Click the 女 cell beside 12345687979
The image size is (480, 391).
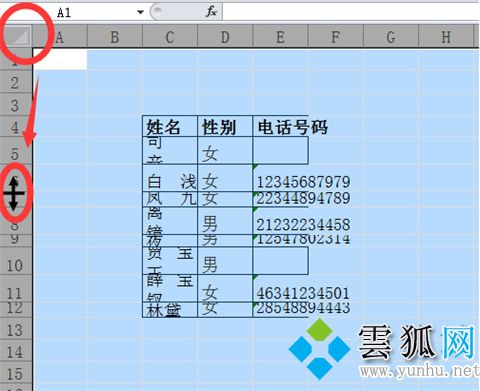pos(225,178)
